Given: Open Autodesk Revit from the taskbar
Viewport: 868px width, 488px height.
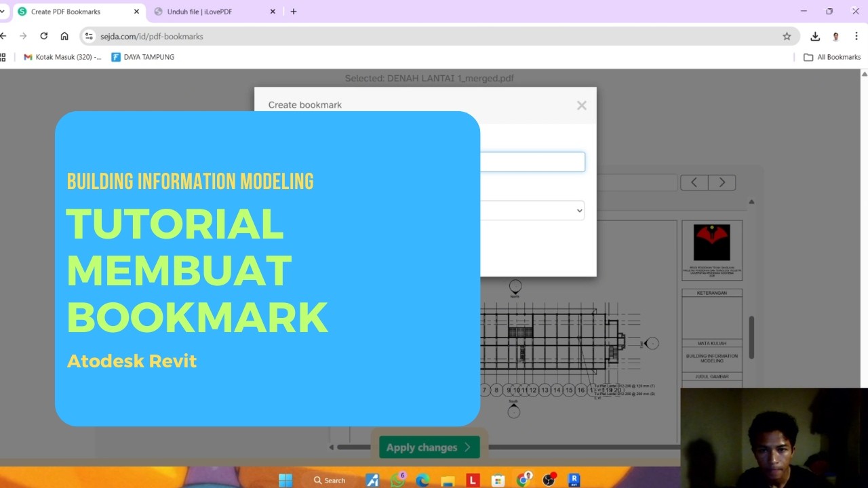Looking at the screenshot, I should click(574, 480).
